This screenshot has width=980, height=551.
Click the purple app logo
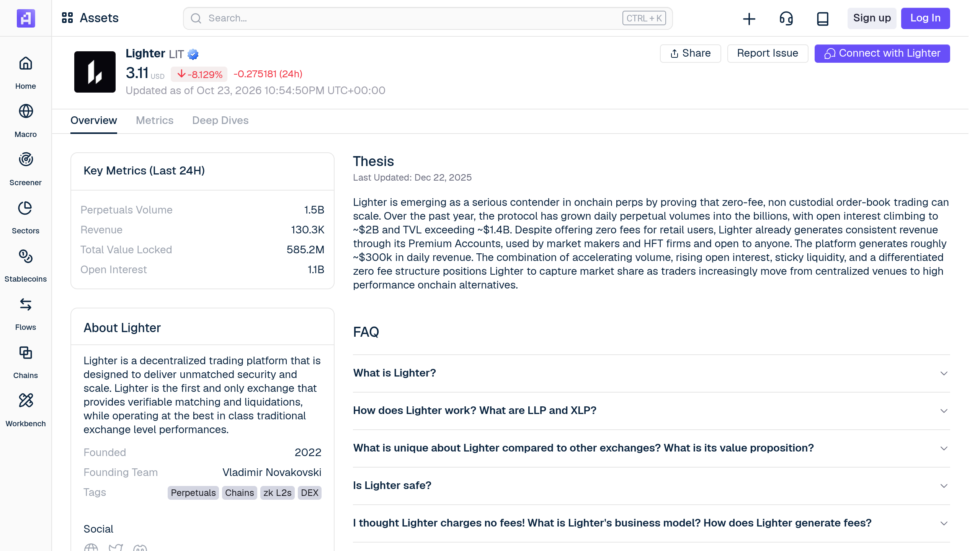pyautogui.click(x=26, y=18)
